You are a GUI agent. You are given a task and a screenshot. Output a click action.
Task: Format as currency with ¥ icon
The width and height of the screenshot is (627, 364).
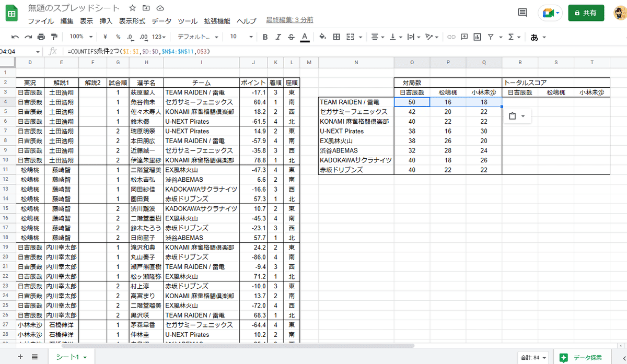[105, 37]
